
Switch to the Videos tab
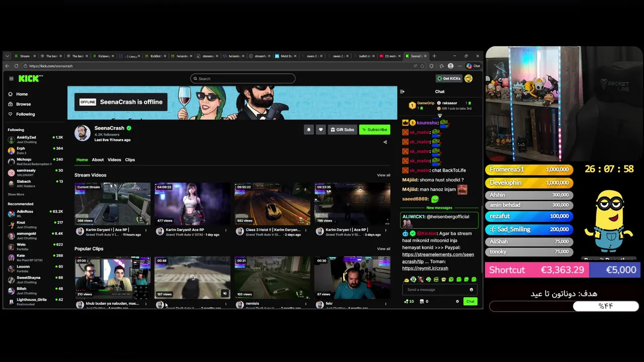tap(114, 160)
